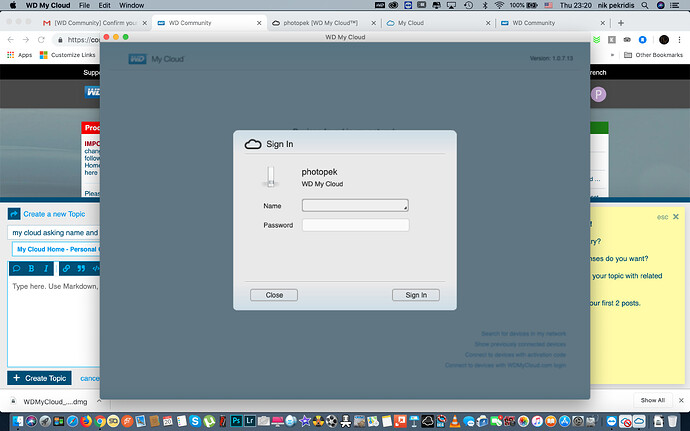Click Chrome profile avatar icon
Screen dimensions: 690x431
pos(664,40)
